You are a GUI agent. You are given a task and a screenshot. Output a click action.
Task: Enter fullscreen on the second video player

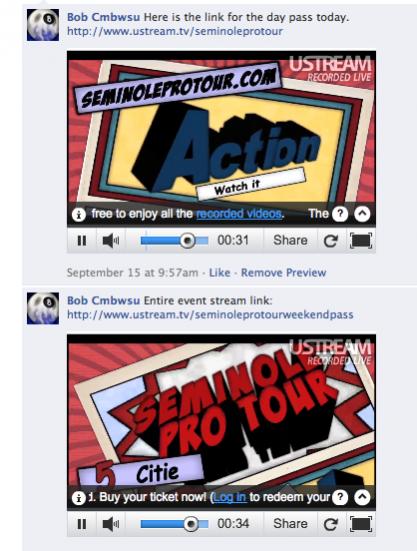(x=361, y=524)
